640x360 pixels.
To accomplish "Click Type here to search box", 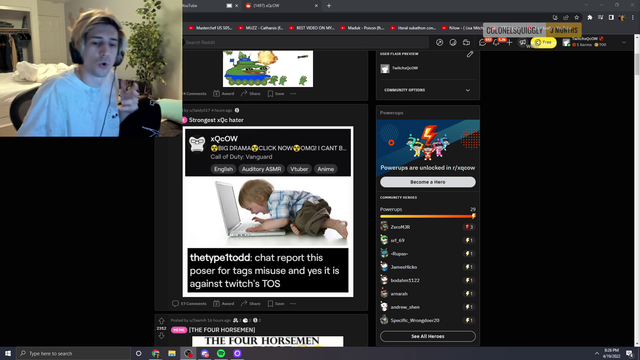I will pos(73,353).
